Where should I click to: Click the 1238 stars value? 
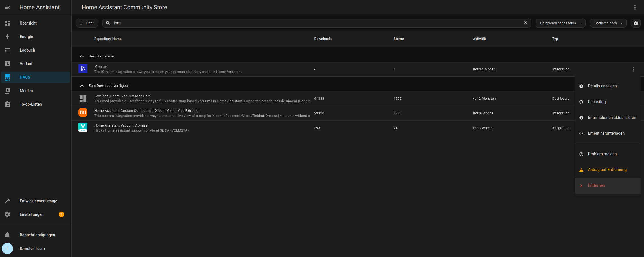pyautogui.click(x=397, y=113)
